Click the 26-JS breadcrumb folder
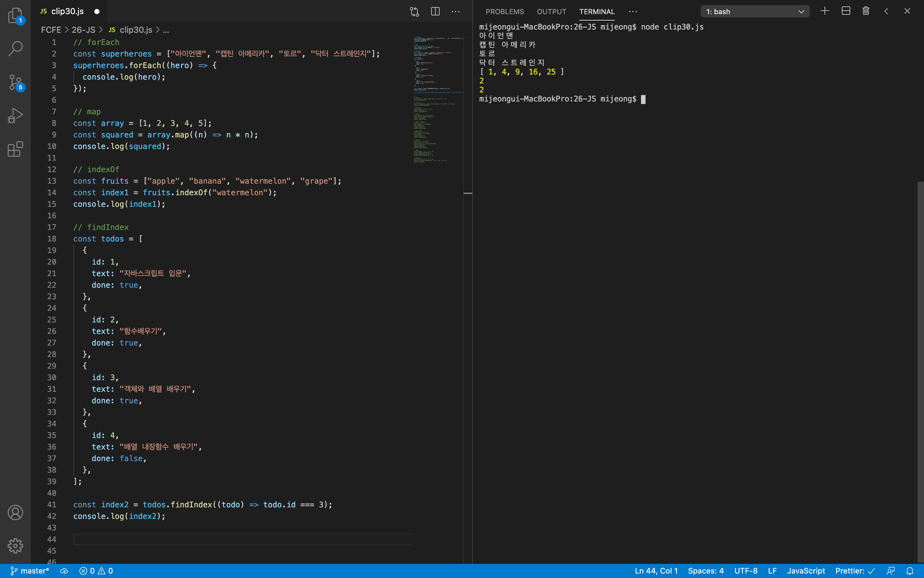Image resolution: width=924 pixels, height=578 pixels. coord(83,30)
